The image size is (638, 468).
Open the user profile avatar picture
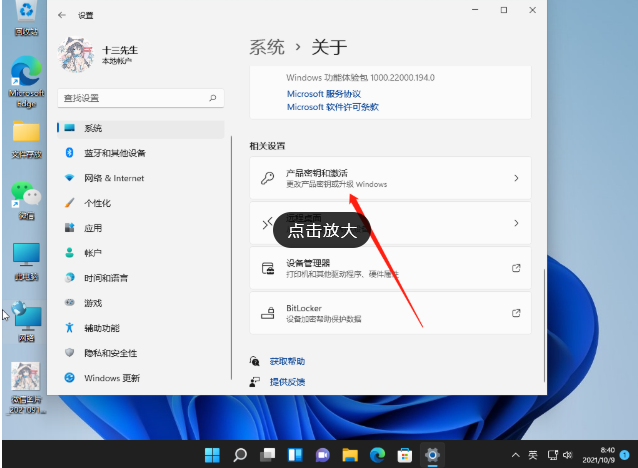pos(76,55)
